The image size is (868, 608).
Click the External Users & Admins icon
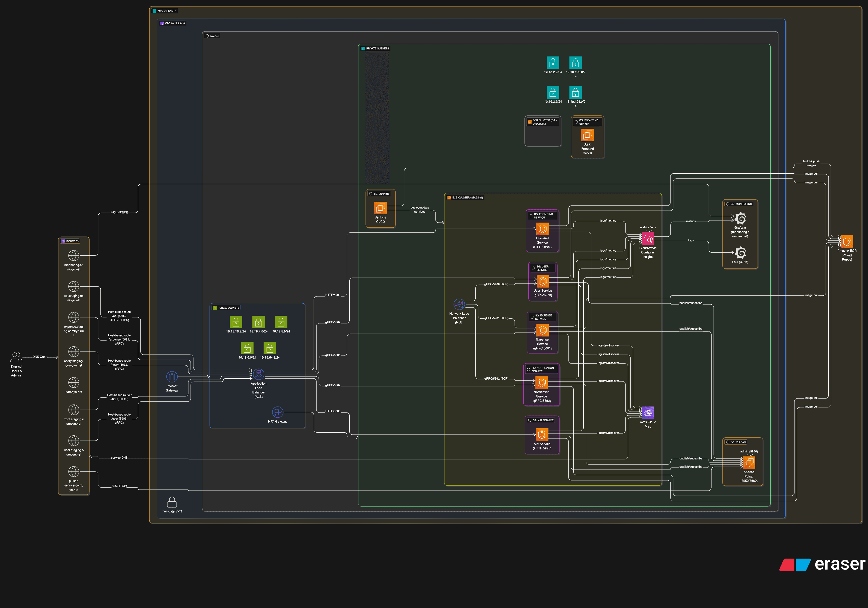point(16,357)
